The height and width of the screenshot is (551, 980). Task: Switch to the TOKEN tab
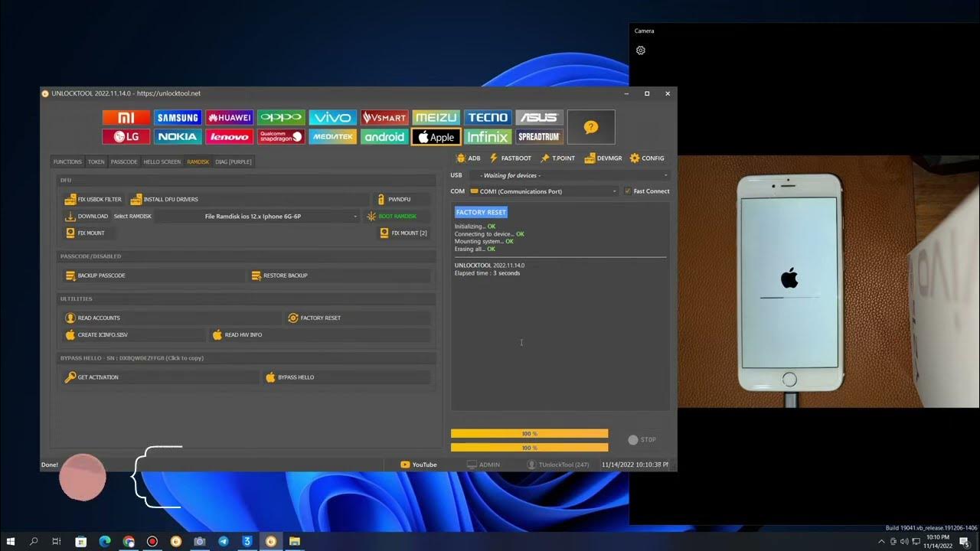(96, 161)
